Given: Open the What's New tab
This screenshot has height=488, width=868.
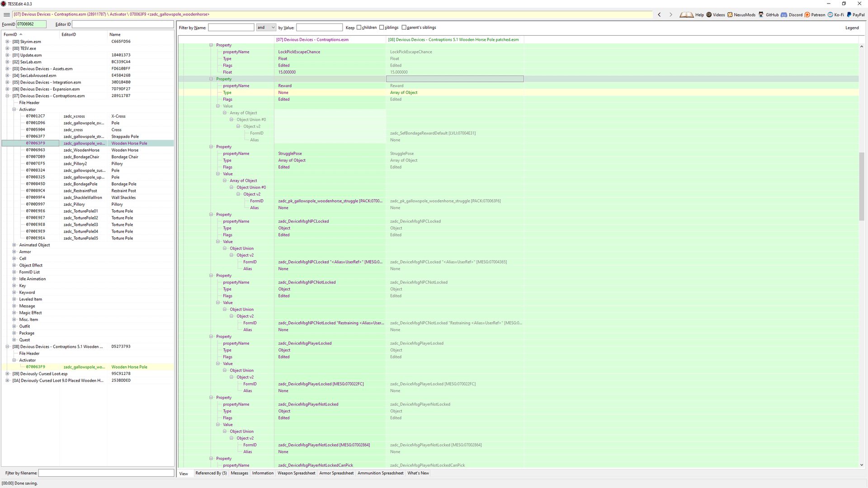Looking at the screenshot, I should pyautogui.click(x=418, y=473).
